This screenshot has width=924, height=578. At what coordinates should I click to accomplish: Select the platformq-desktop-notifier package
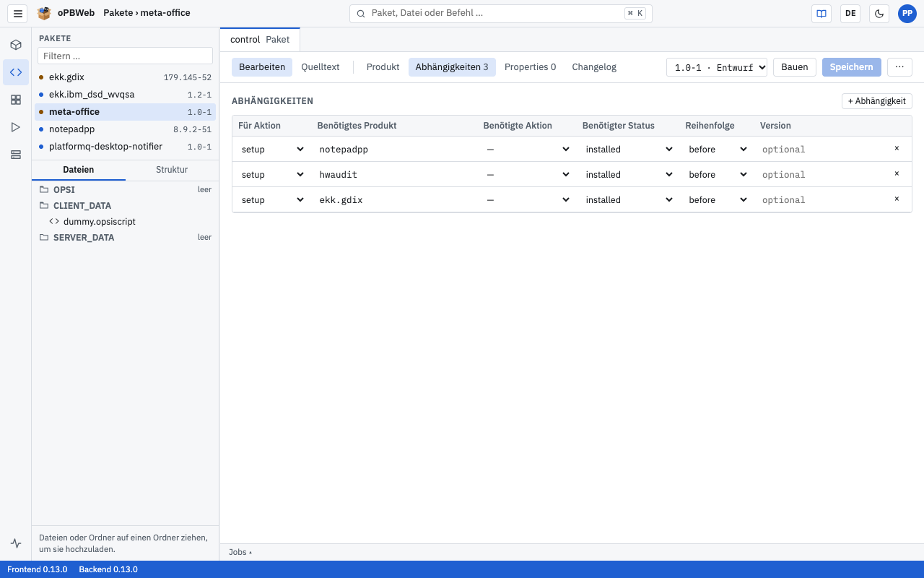[125, 147]
